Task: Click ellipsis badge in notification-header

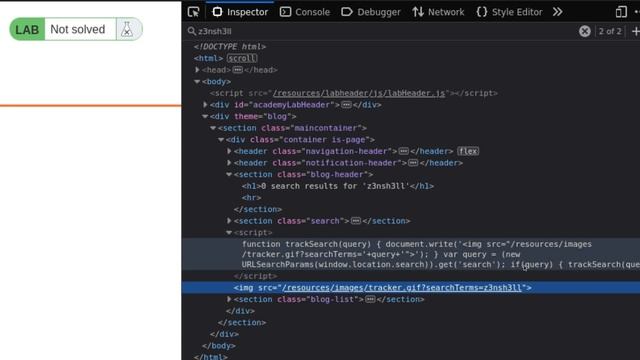Action: pos(413,163)
